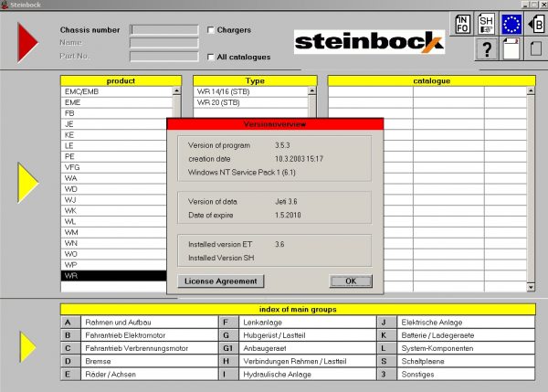Open group G1 Anbaugeraet
The width and height of the screenshot is (548, 392).
point(298,348)
